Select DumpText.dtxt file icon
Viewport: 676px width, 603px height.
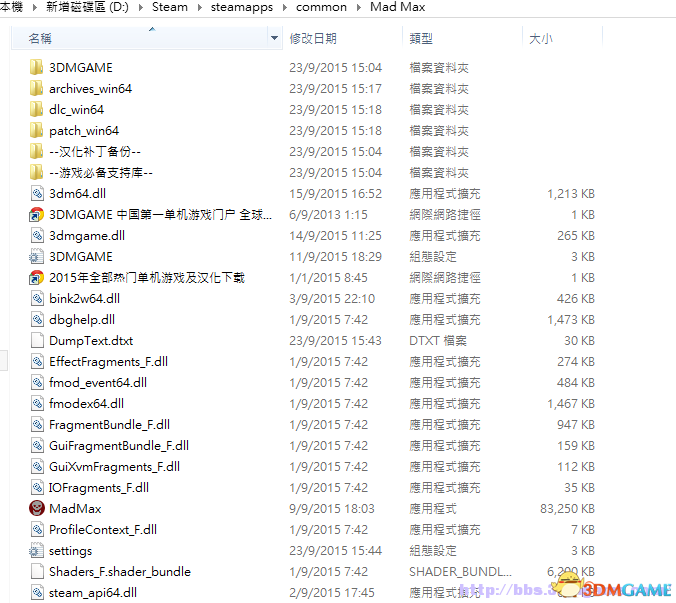[x=37, y=341]
